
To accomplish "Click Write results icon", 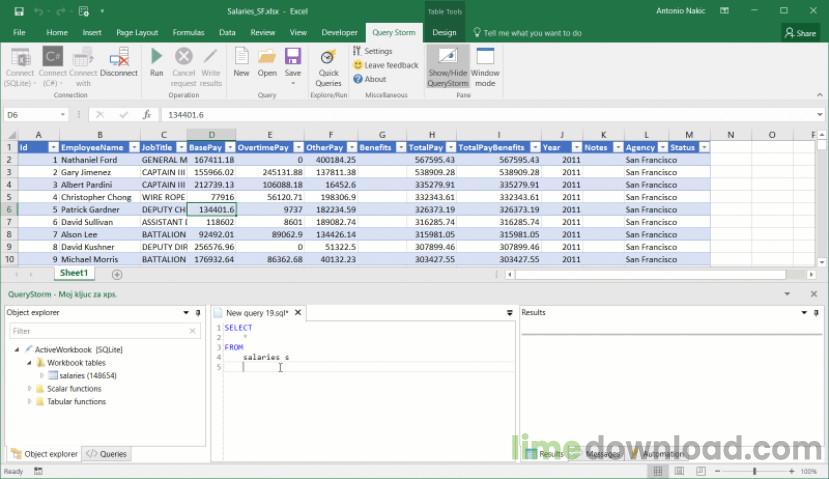I will (210, 67).
